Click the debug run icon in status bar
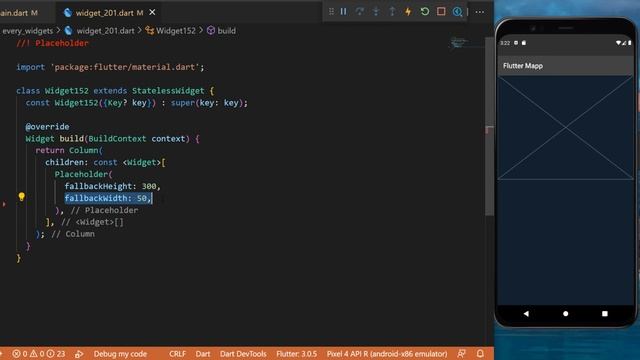 click(x=79, y=354)
